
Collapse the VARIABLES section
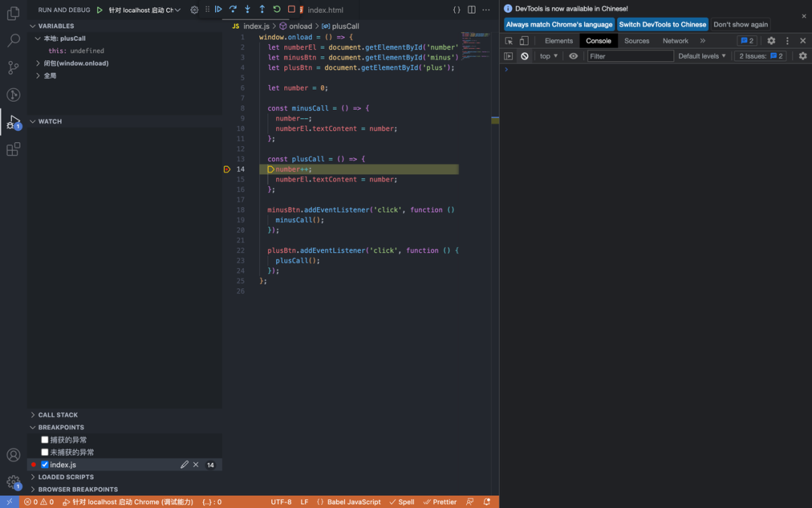coord(56,26)
